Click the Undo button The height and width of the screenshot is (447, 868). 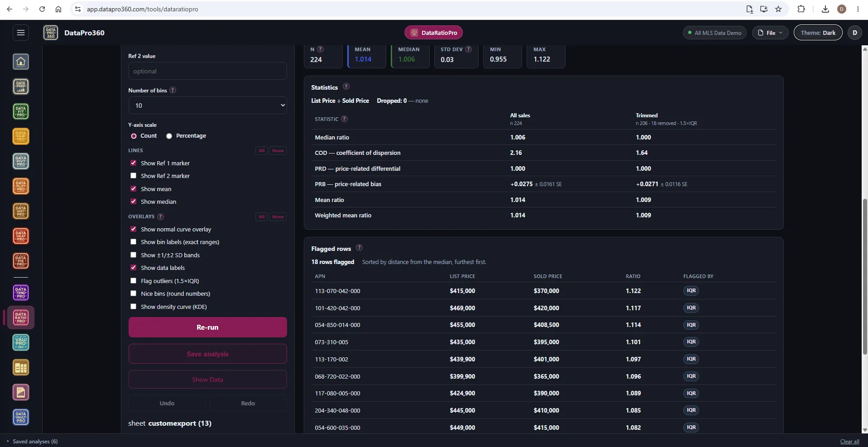tap(167, 403)
